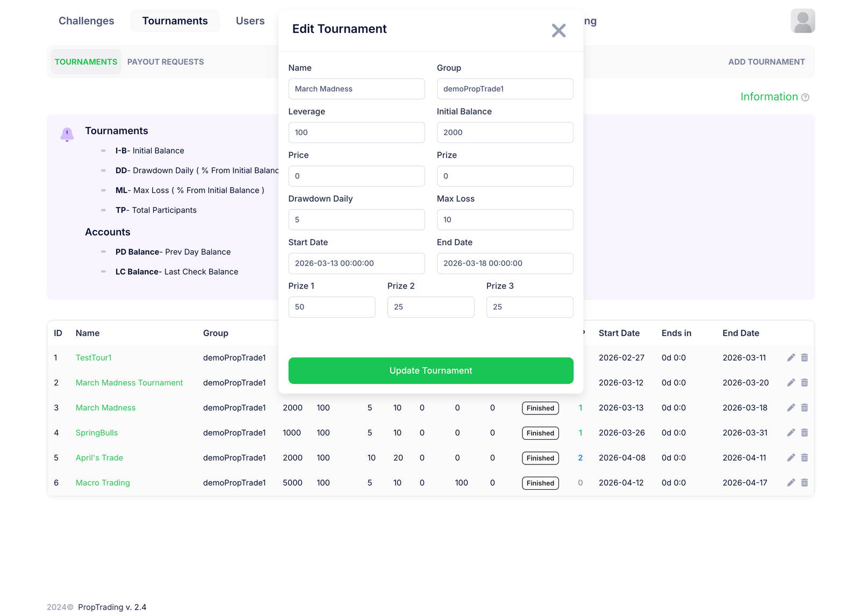Screen dimensions: 860x616
Task: Close the Edit Tournament dialog
Action: 558,31
